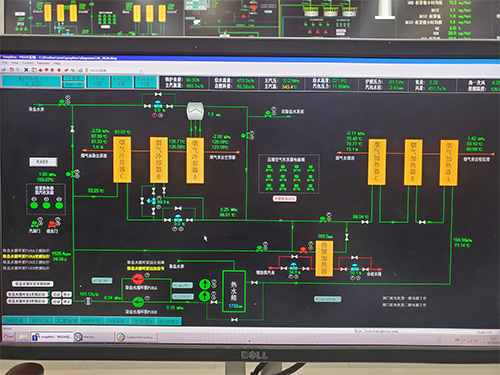Switch to the first cyan tab in bottom navigation bar
The height and width of the screenshot is (375, 500).
[15, 321]
